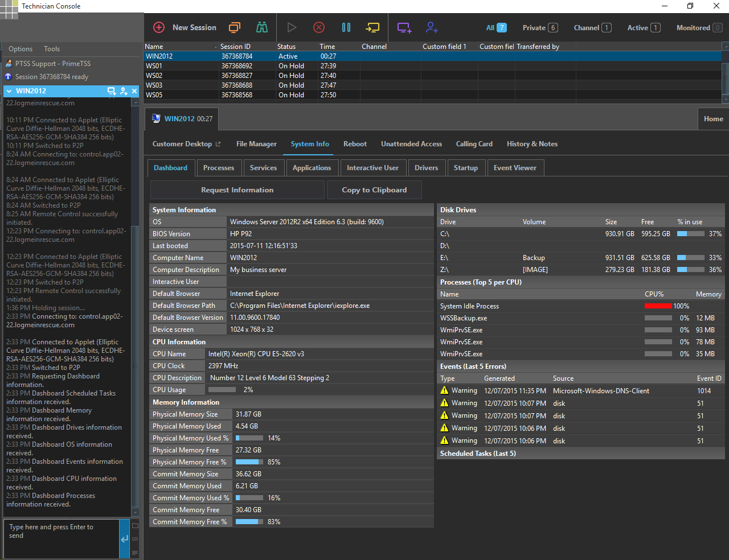Select the Startup sub-tab
Viewport: 729px width, 560px height.
466,168
